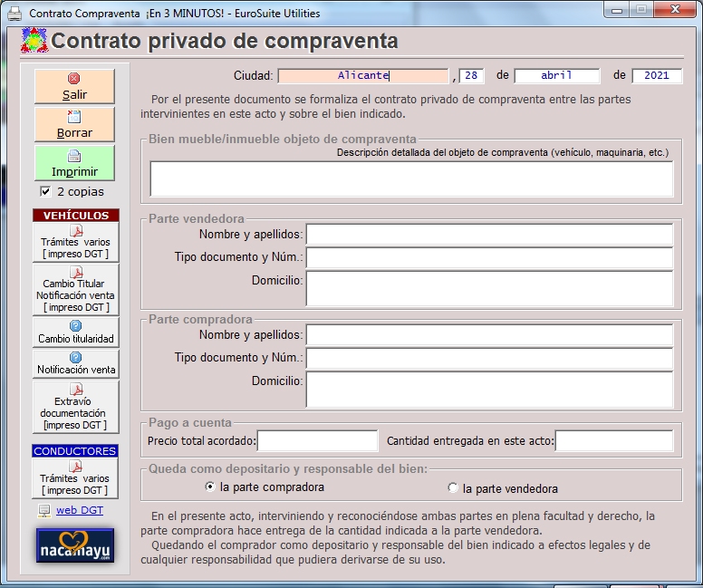Click the Imprimir print button
The image size is (703, 588).
[74, 163]
